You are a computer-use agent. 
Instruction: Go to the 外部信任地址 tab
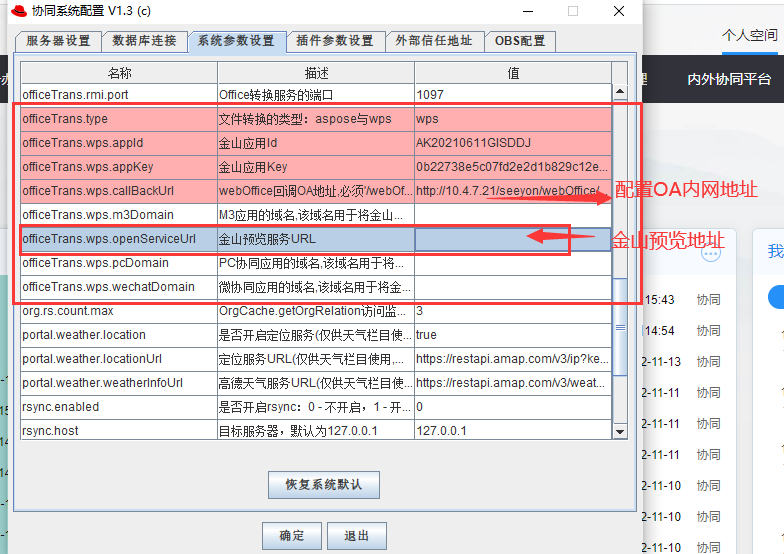pyautogui.click(x=434, y=41)
